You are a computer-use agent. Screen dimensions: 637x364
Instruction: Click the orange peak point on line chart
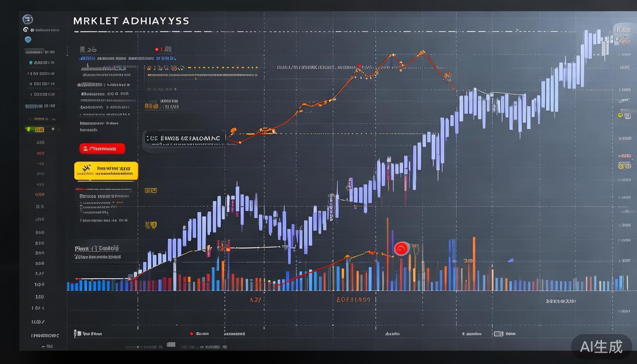click(421, 52)
